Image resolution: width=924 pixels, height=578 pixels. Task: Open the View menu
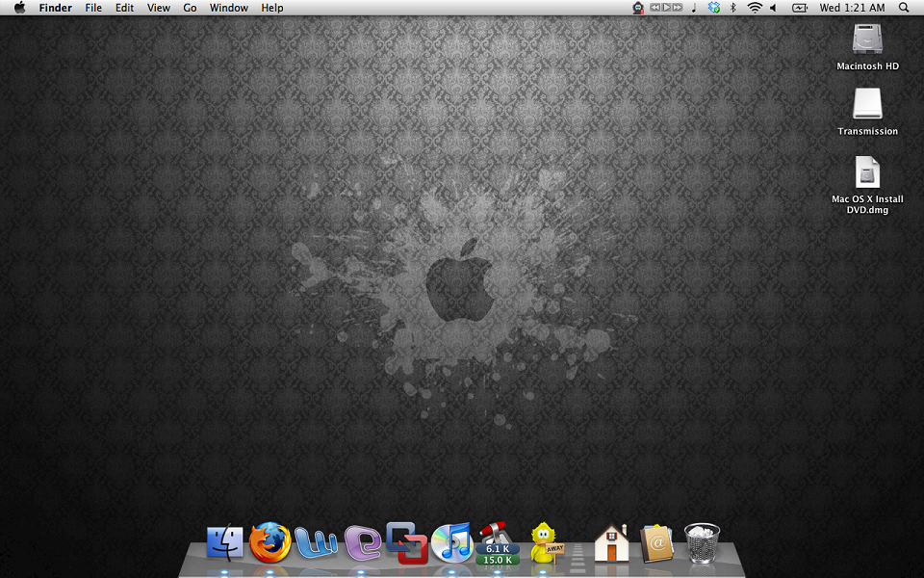(159, 8)
